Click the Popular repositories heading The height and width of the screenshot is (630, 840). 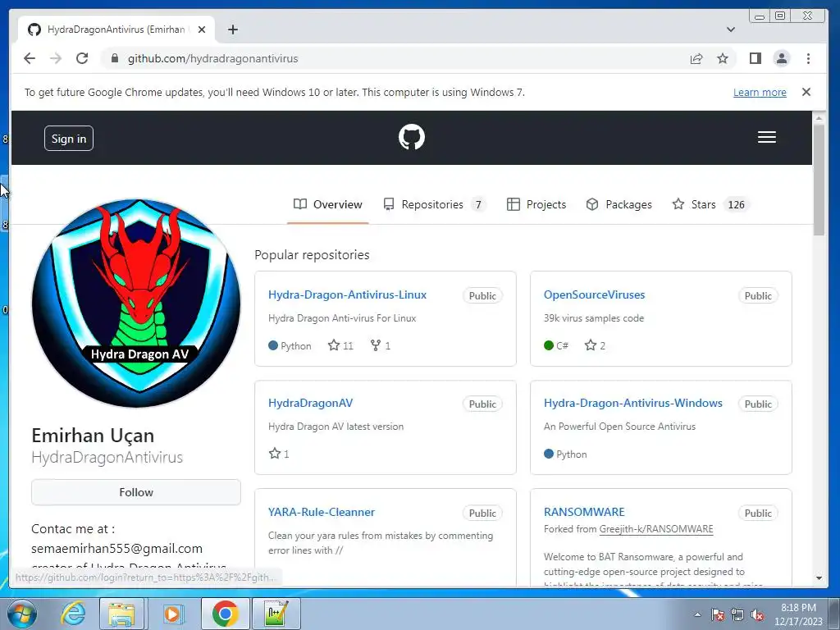tap(312, 254)
